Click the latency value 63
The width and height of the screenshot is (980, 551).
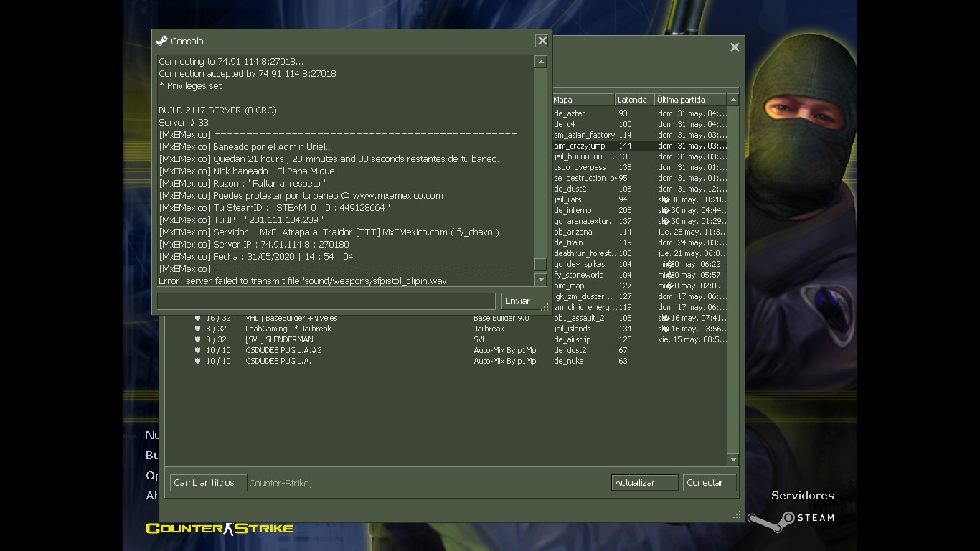pyautogui.click(x=623, y=361)
